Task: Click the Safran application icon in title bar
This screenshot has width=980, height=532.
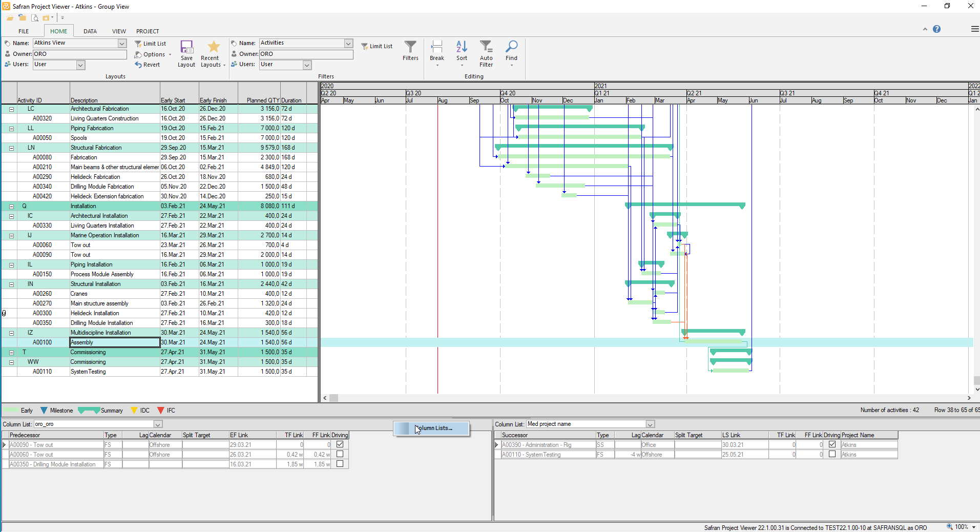Action: click(6, 6)
